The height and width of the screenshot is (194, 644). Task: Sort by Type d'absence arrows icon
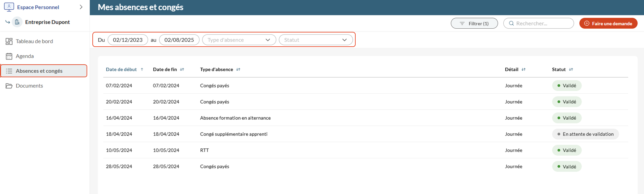(x=238, y=69)
